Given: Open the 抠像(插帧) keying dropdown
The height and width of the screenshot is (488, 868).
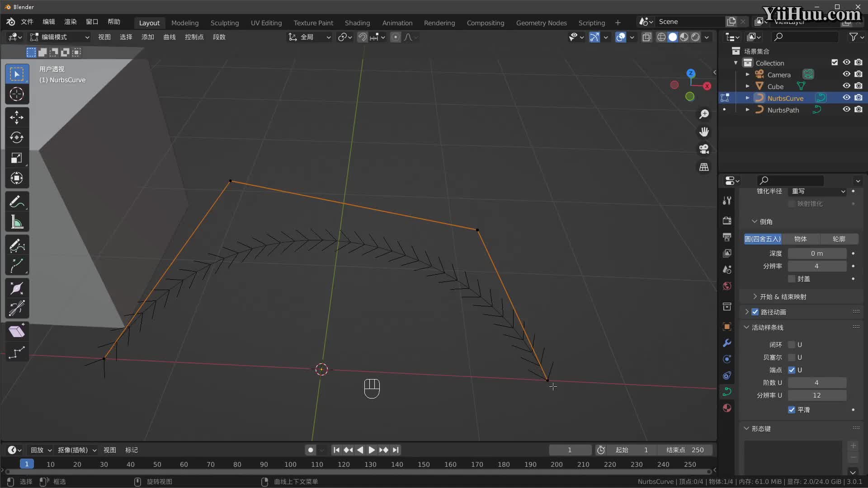Looking at the screenshot, I should 77,450.
